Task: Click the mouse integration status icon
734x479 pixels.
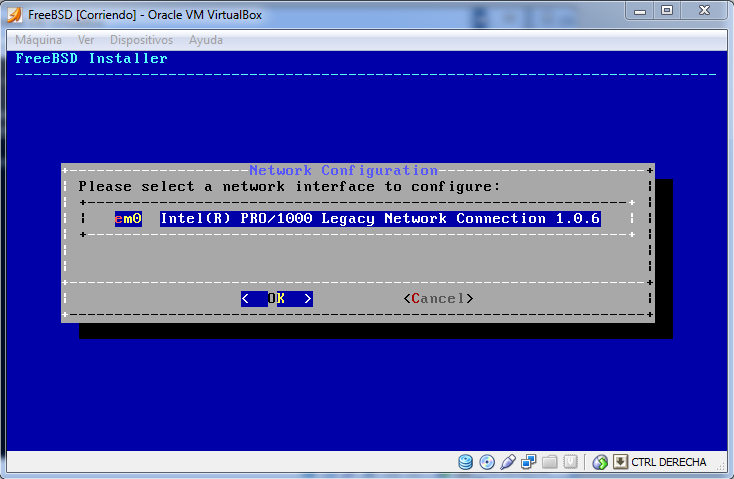Action: [x=600, y=462]
